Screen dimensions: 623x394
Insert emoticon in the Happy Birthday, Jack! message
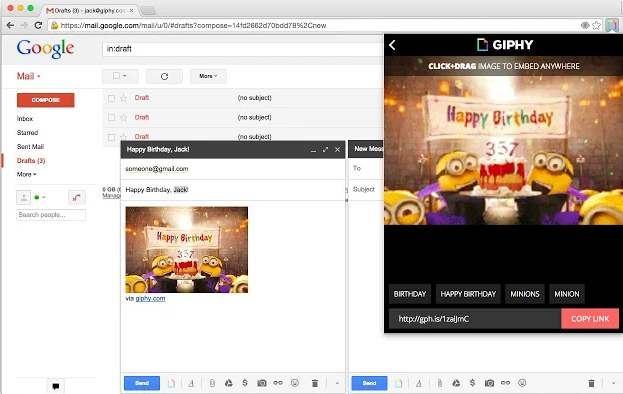294,383
